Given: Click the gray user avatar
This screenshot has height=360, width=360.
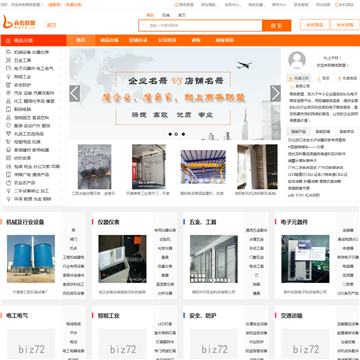Looking at the screenshot, I should (297, 60).
